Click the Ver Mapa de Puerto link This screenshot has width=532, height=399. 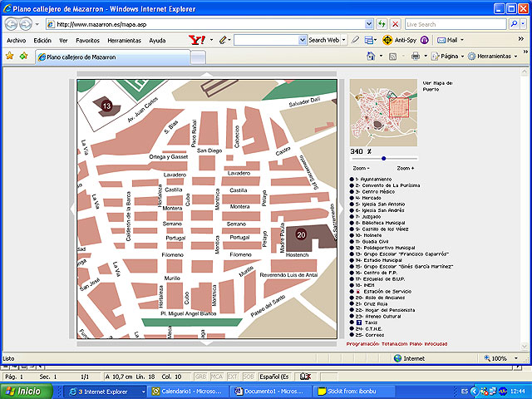pos(439,86)
